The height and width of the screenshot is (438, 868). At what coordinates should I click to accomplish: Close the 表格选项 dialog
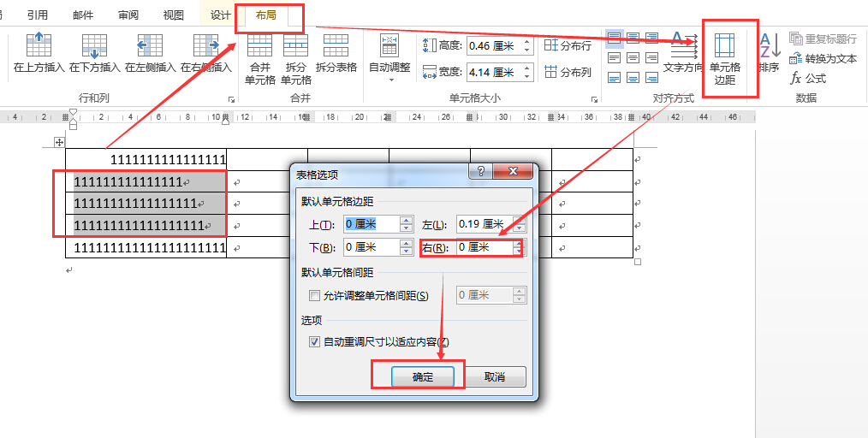(513, 171)
